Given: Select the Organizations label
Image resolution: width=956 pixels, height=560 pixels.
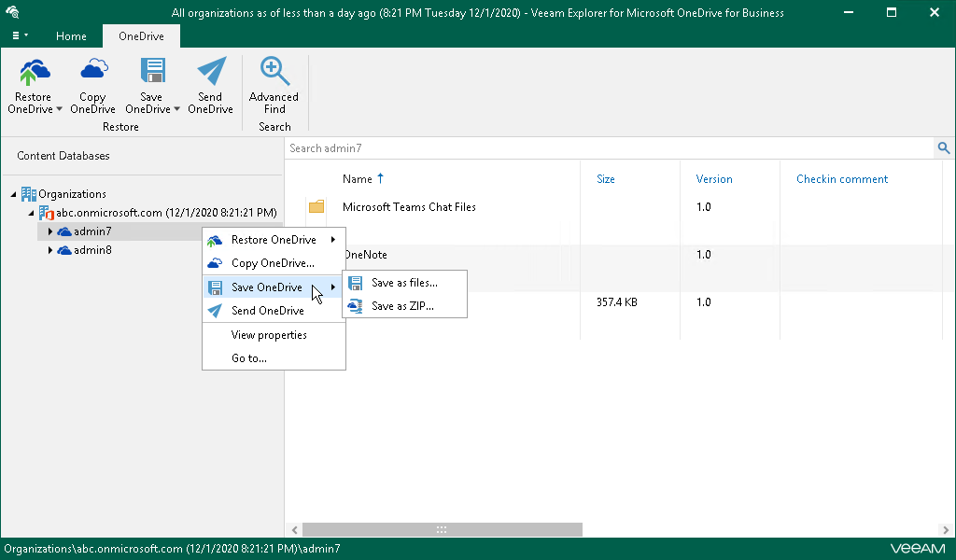Looking at the screenshot, I should pyautogui.click(x=72, y=194).
